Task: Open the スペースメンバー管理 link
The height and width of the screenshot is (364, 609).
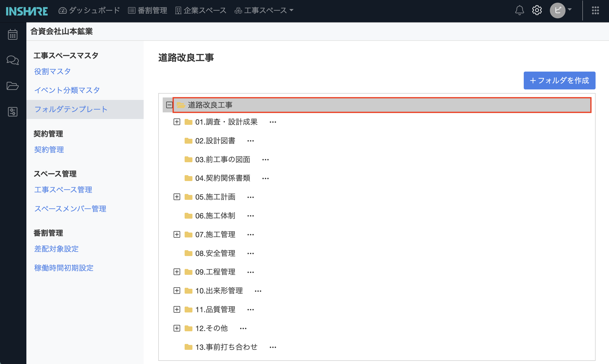Action: tap(70, 209)
